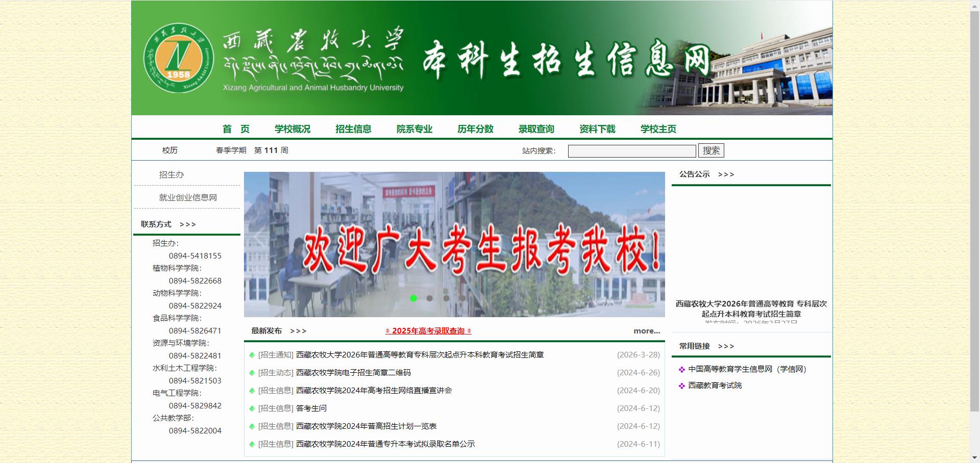The image size is (980, 463).
Task: Click the site search input field
Action: [x=631, y=150]
